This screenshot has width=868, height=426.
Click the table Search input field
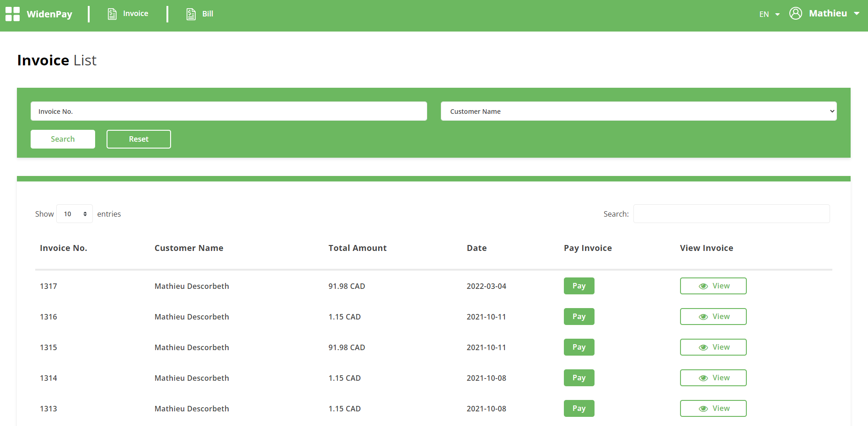[731, 213]
